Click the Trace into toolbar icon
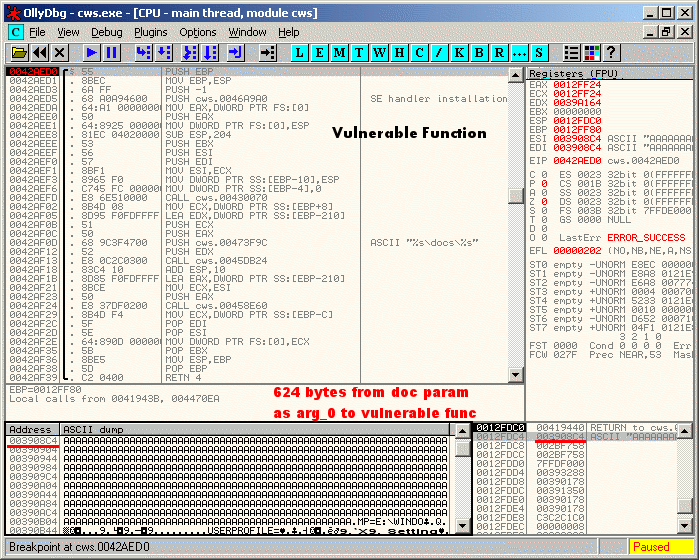Image resolution: width=699 pixels, height=560 pixels. pyautogui.click(x=190, y=53)
